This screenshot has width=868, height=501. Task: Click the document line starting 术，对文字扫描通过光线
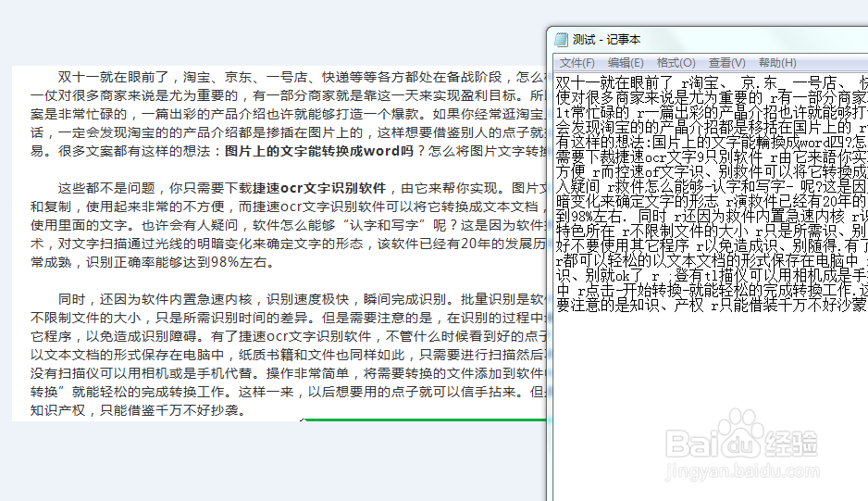click(289, 244)
